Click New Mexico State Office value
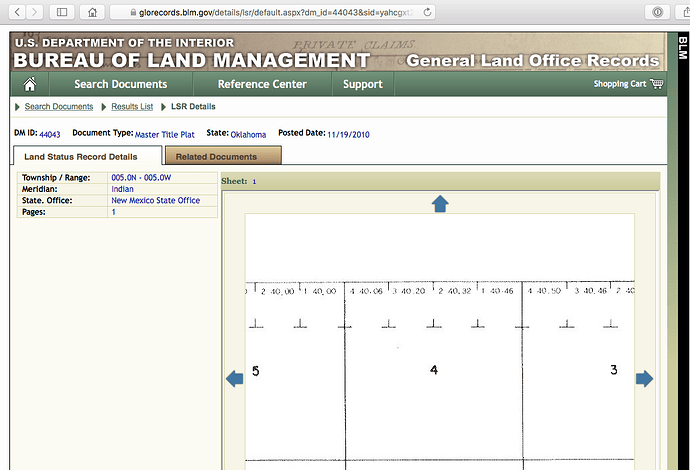 (x=155, y=200)
